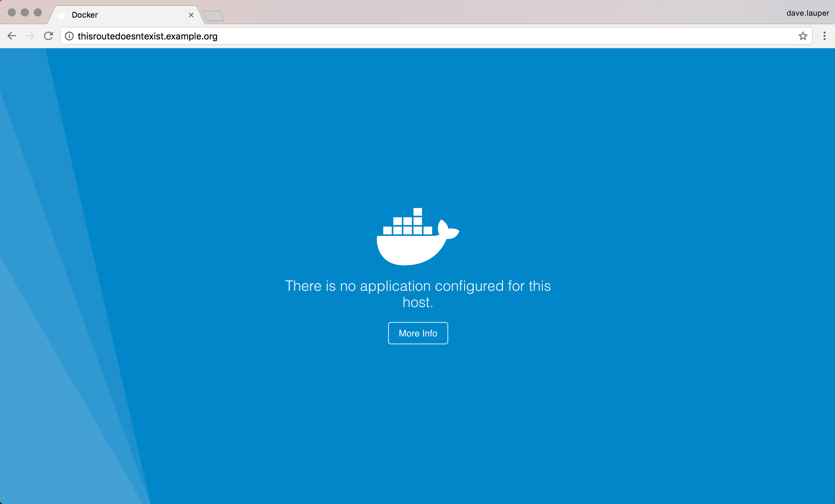Image resolution: width=835 pixels, height=504 pixels.
Task: Open the dave.lauper profile switcher
Action: point(807,13)
